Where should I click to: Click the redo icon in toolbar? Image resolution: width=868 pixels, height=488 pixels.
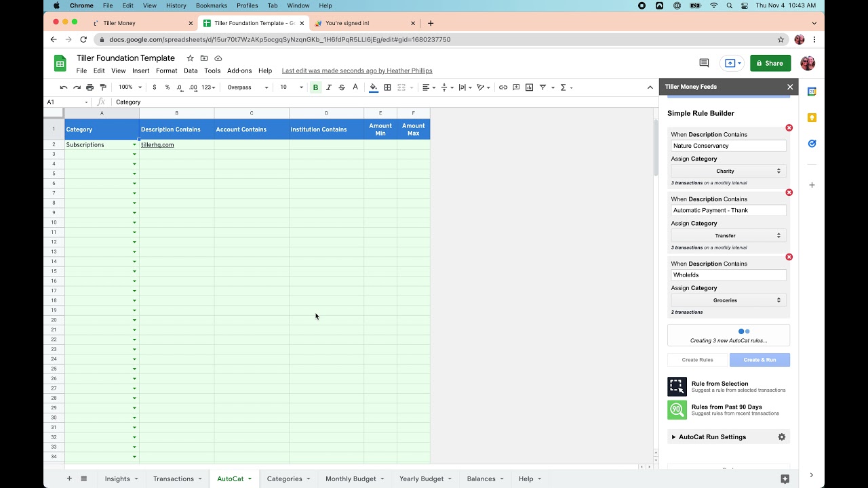[77, 87]
